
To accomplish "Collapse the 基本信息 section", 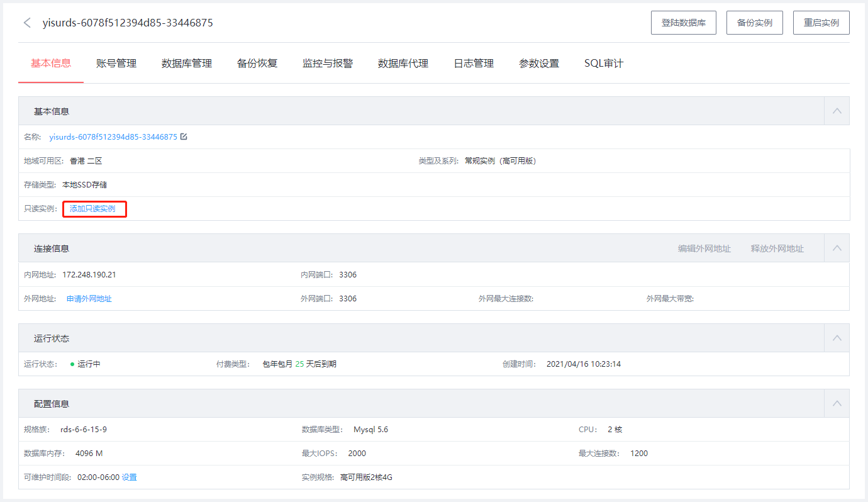I will pos(837,111).
